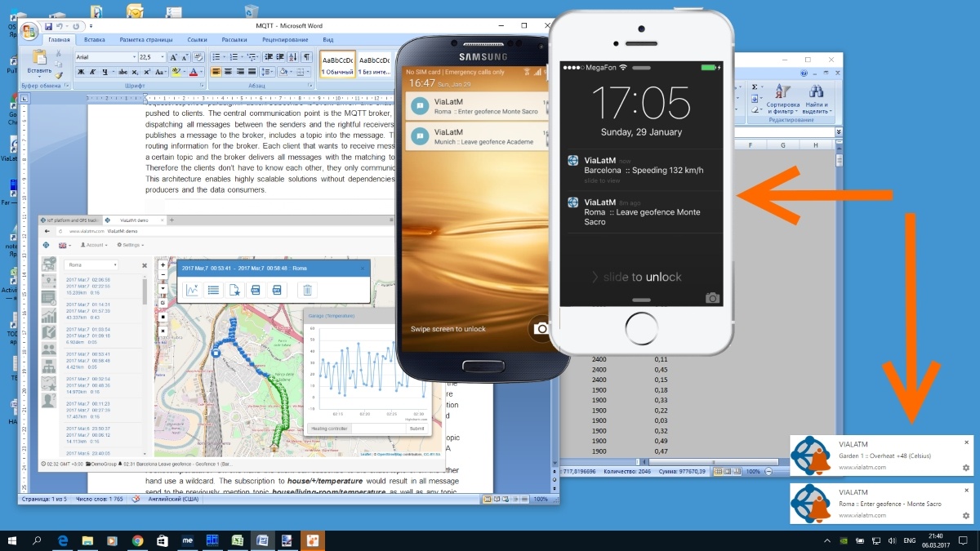The height and width of the screenshot is (551, 980).
Task: Switch to the Вставка ribbon tab
Action: [x=94, y=39]
